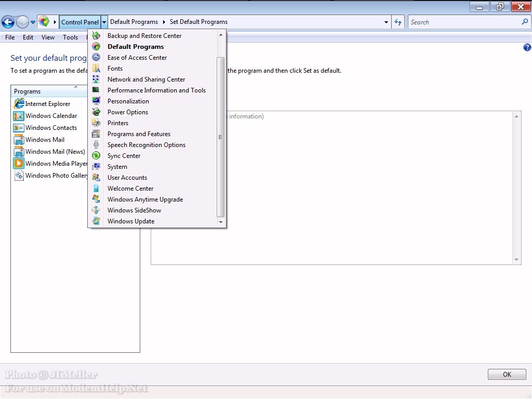Click the Ease of Access Center icon
The height and width of the screenshot is (399, 532).
96,57
